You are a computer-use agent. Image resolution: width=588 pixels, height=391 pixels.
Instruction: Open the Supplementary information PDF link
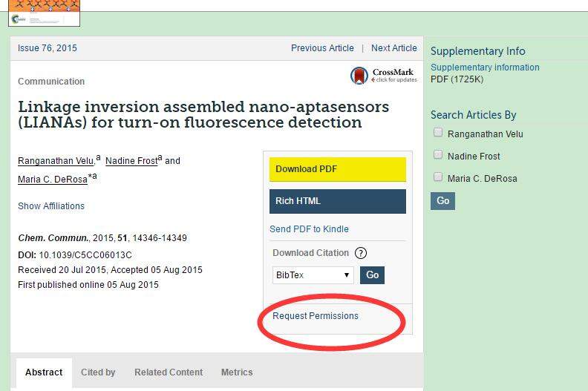click(x=485, y=68)
